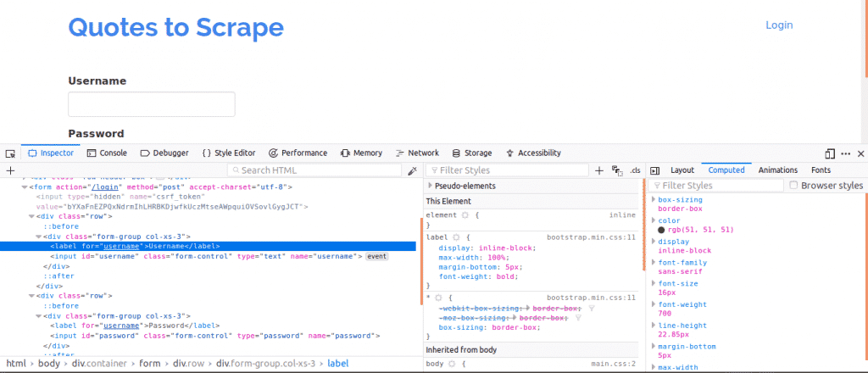This screenshot has height=373, width=868.
Task: Open the responsive design mode icon
Action: coord(830,153)
